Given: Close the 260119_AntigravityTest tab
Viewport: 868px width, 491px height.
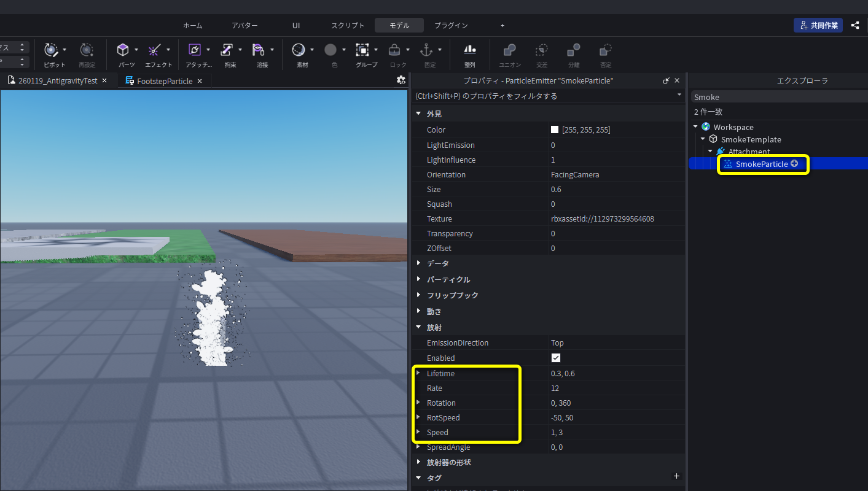Looking at the screenshot, I should [104, 80].
